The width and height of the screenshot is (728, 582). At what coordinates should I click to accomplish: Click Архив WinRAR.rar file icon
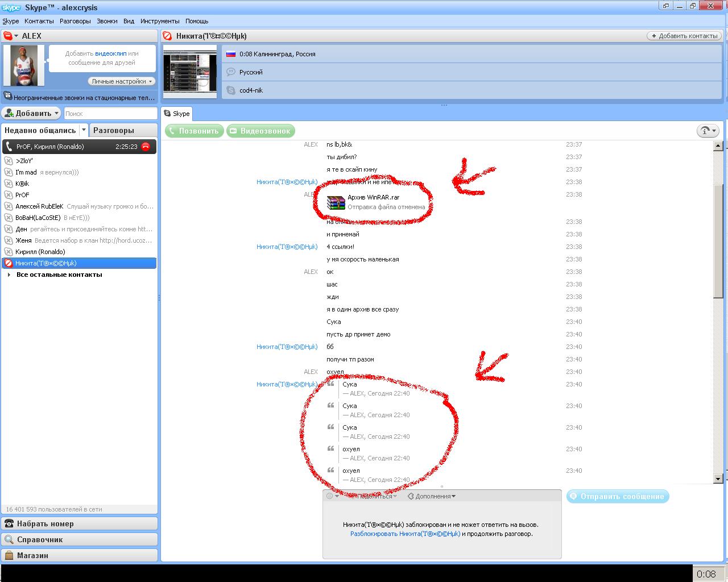(x=336, y=202)
